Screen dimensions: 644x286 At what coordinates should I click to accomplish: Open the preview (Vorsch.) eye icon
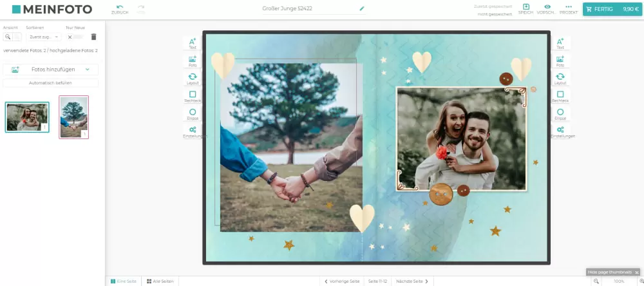547,8
